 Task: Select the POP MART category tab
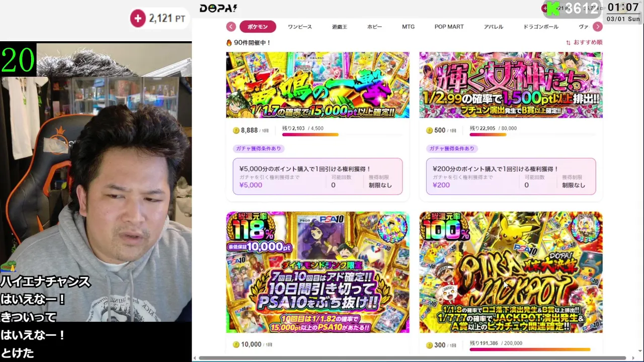coord(449,27)
